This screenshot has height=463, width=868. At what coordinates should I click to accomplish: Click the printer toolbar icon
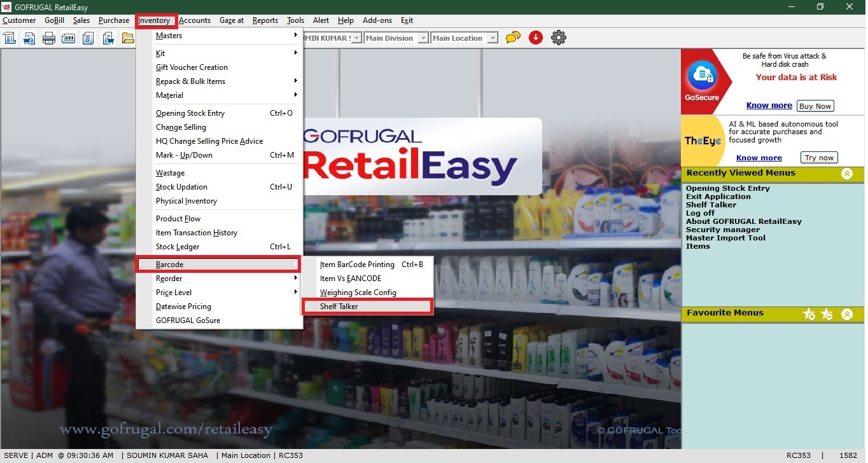[49, 38]
